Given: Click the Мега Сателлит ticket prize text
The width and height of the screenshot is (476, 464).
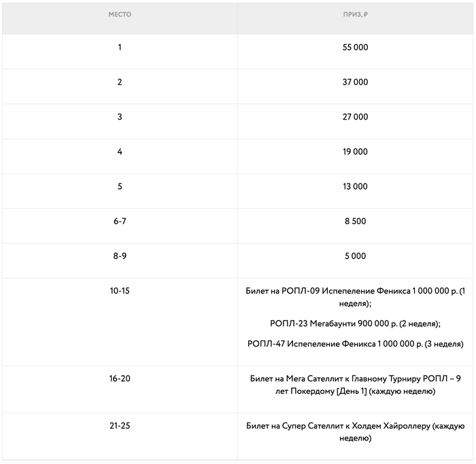Looking at the screenshot, I should (356, 385).
